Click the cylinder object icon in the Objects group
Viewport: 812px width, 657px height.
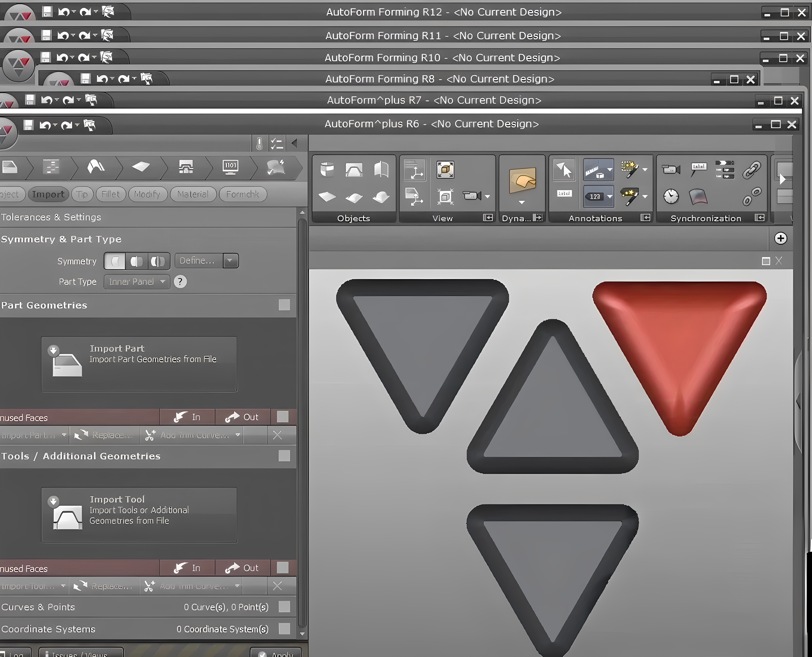(327, 169)
